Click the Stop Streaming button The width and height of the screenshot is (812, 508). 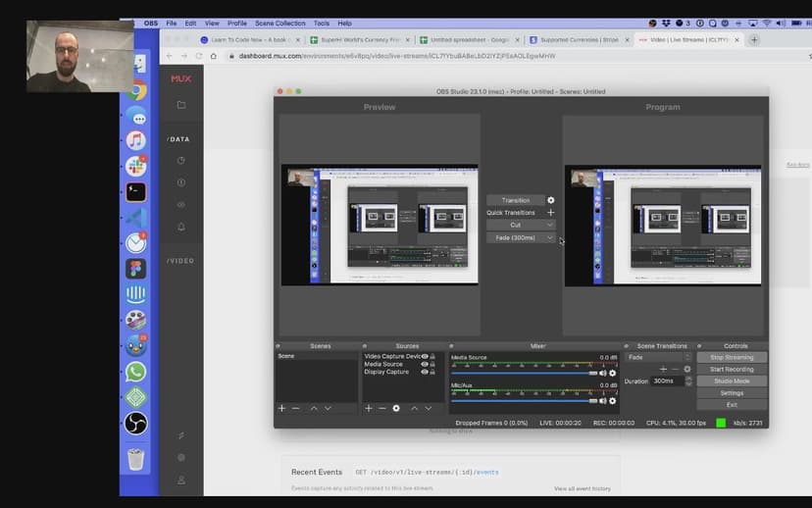point(732,357)
